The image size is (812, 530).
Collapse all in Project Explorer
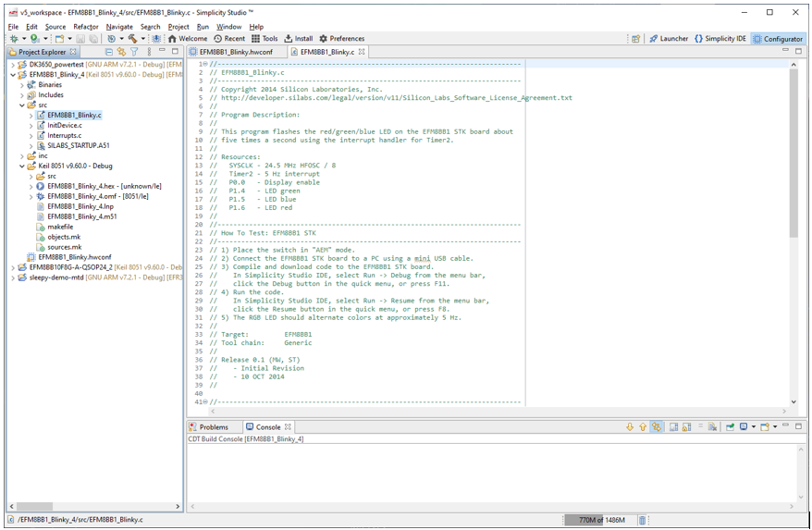[109, 52]
